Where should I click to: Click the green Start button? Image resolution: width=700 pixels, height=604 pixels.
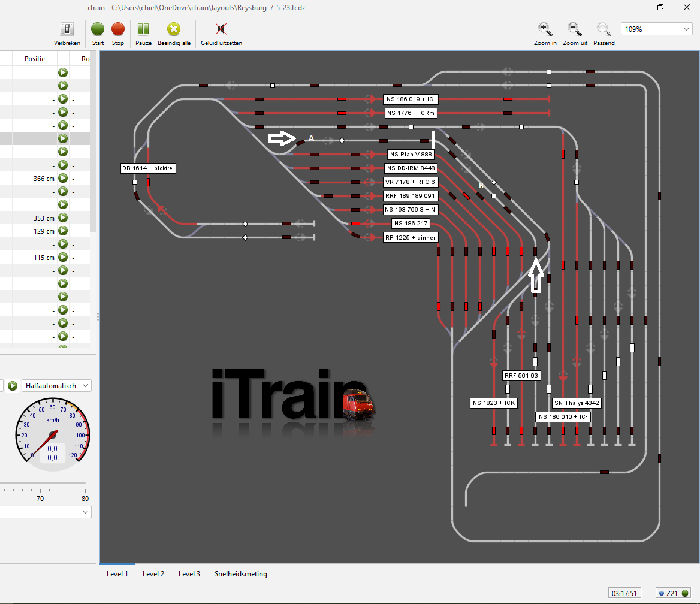[x=98, y=29]
